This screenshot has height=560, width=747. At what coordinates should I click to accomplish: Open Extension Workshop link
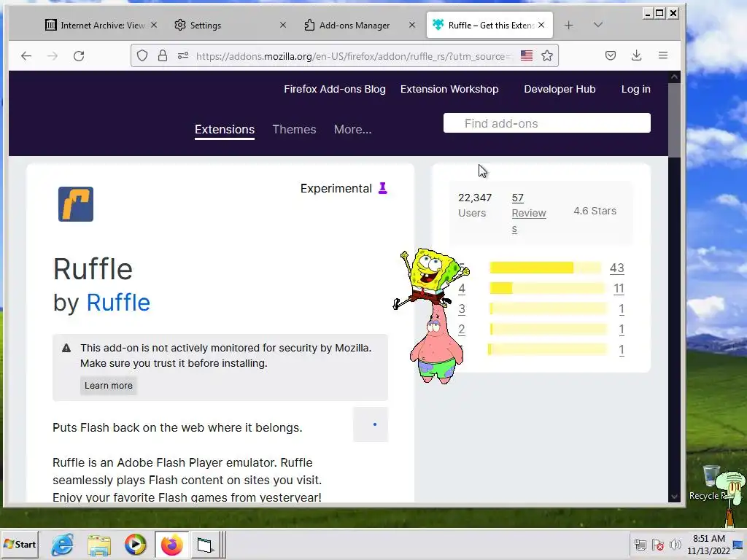tap(449, 89)
